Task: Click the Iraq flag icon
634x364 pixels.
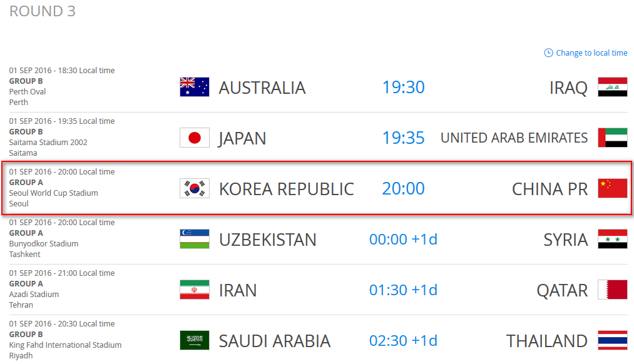Action: click(612, 87)
